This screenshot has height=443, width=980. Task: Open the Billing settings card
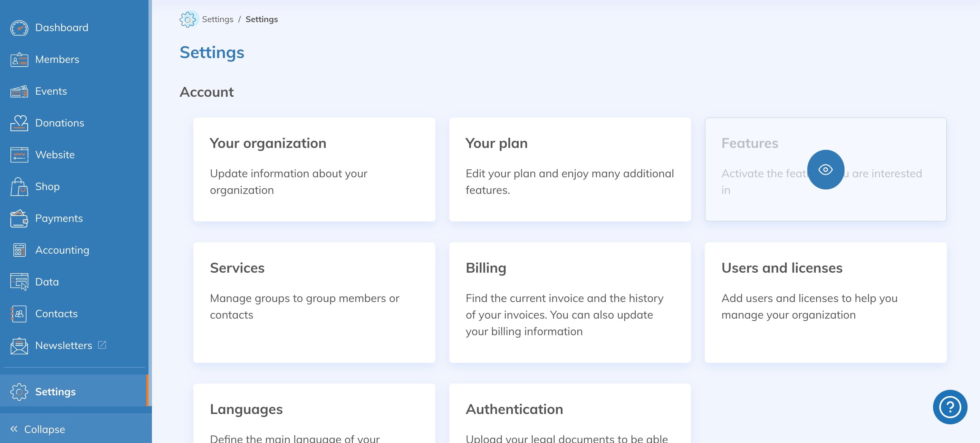click(x=569, y=303)
